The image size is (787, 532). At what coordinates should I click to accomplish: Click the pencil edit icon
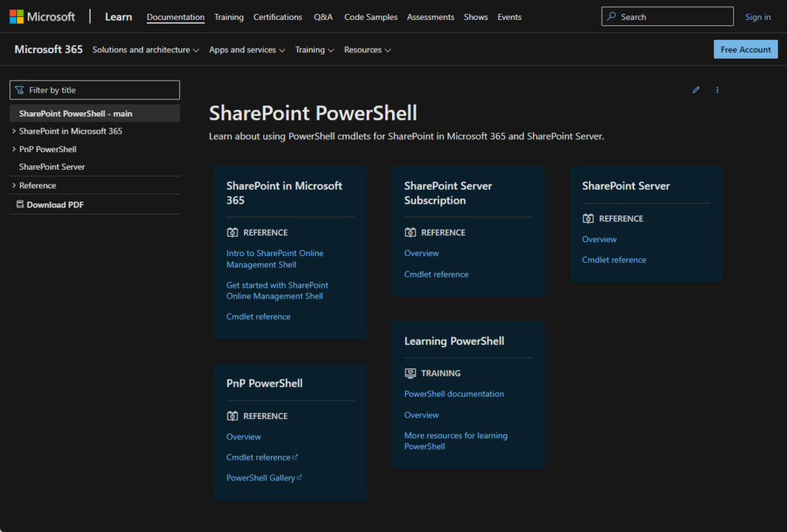696,90
